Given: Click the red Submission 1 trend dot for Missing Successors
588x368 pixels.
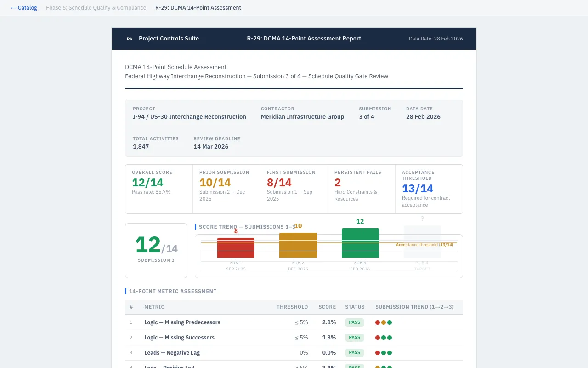Looking at the screenshot, I should 377,337.
